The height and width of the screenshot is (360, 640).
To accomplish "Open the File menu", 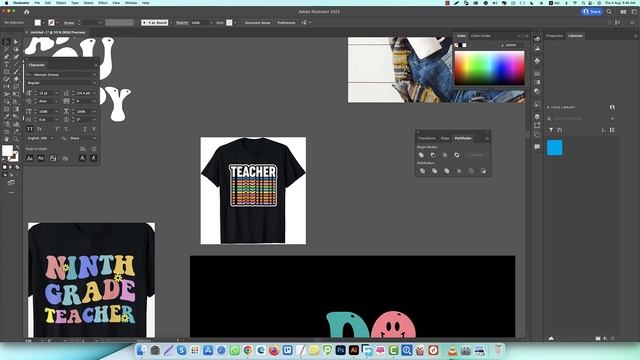I will pyautogui.click(x=37, y=3).
